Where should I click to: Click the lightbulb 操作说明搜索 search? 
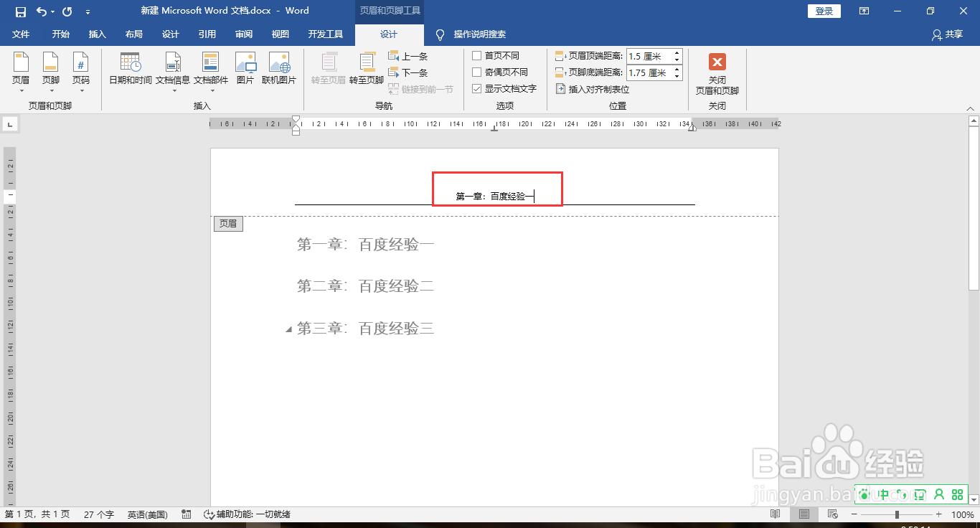(471, 34)
